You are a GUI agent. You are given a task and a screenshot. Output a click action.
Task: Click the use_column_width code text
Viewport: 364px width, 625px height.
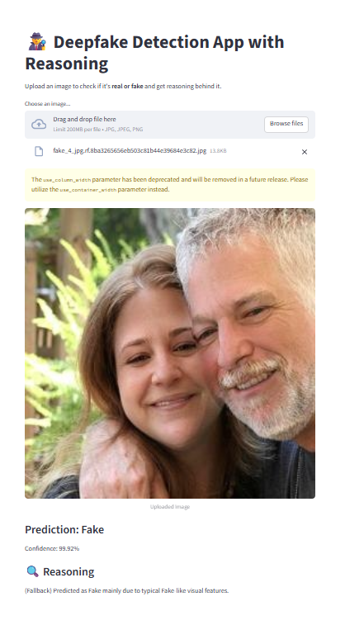(x=67, y=180)
